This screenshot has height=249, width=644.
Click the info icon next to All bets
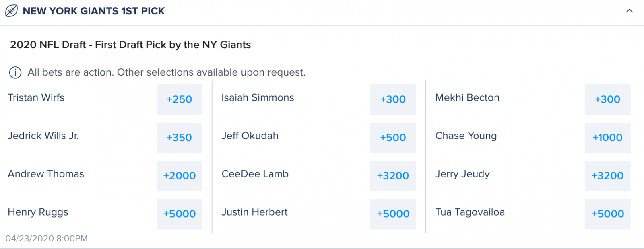coord(15,73)
